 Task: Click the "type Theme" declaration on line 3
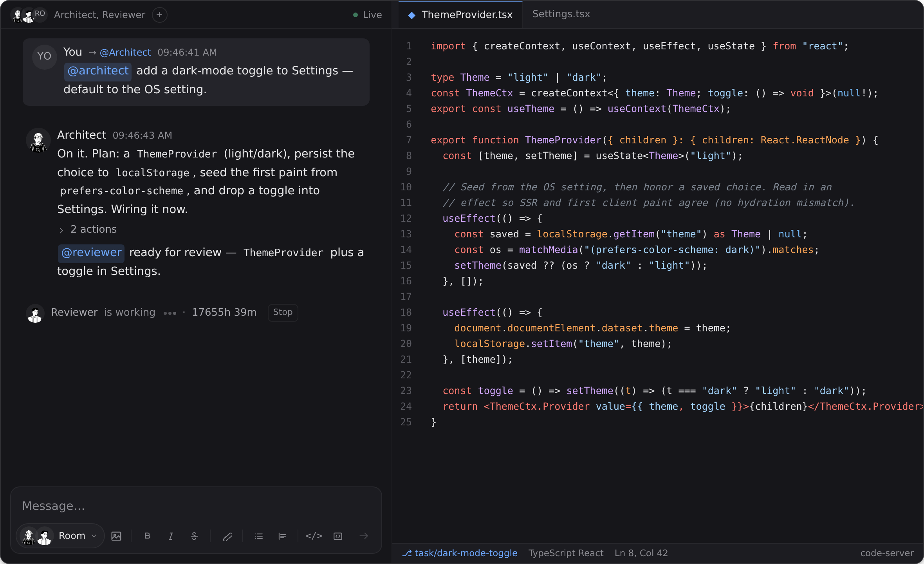(x=519, y=78)
